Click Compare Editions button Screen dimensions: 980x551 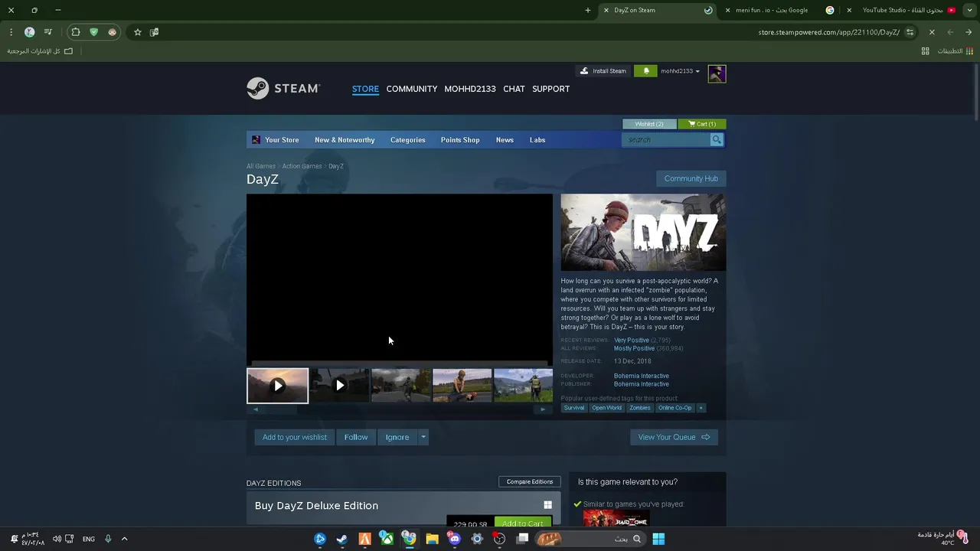530,482
